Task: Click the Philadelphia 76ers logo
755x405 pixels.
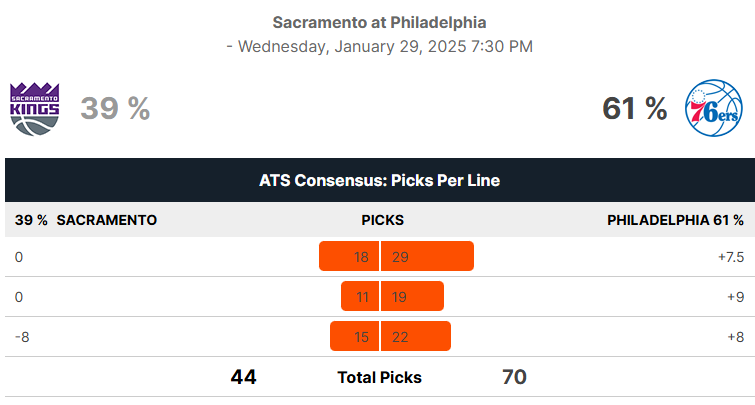Action: tap(714, 108)
